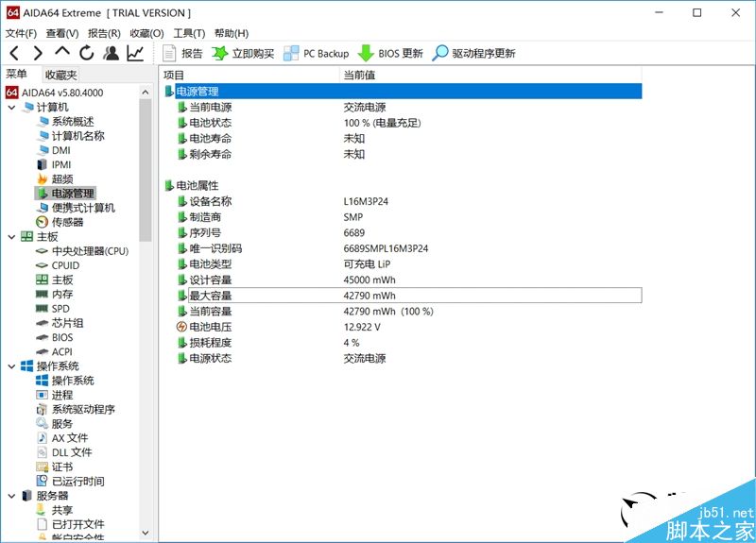The width and height of the screenshot is (756, 543).
Task: Open the 文件(F) menu
Action: pos(21,33)
